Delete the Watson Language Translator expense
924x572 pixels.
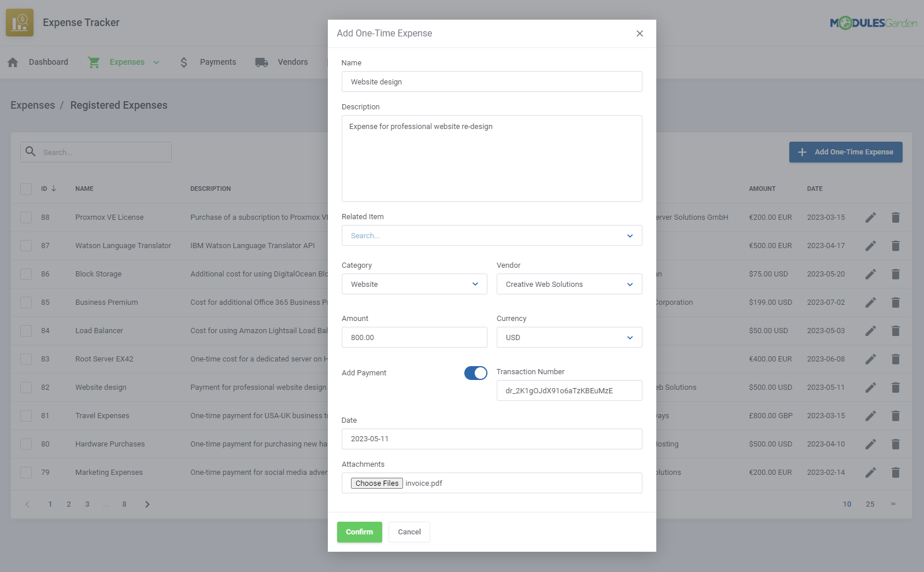896,246
